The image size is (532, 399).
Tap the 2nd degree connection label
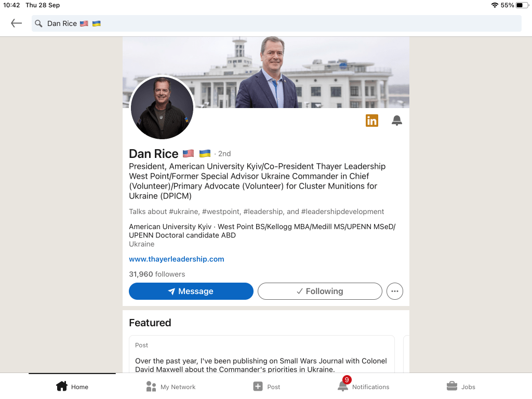(224, 154)
